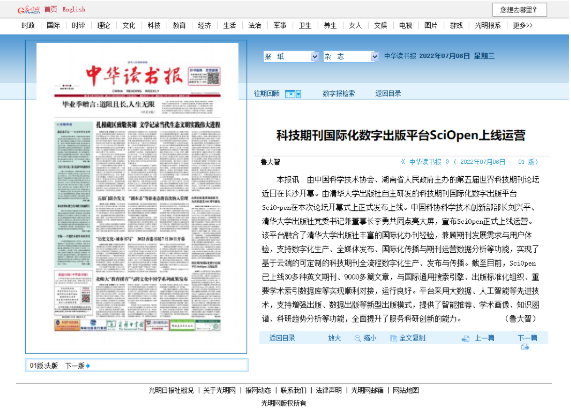Open 法律声明 footer link

[x=328, y=390]
